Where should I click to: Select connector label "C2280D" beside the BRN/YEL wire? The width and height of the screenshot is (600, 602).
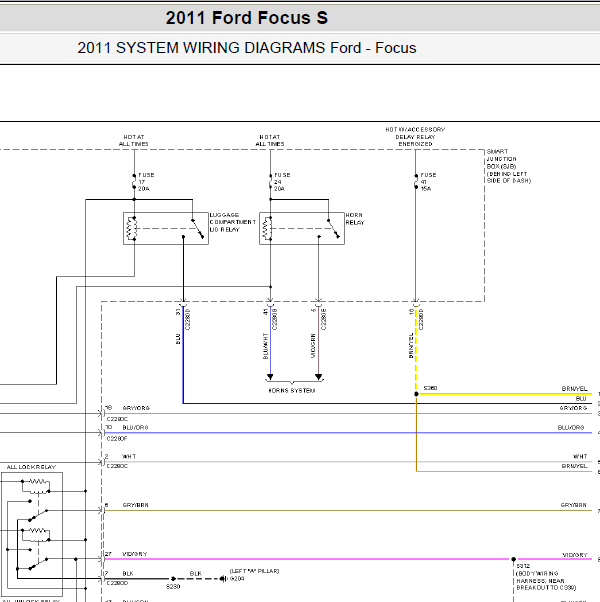point(421,319)
